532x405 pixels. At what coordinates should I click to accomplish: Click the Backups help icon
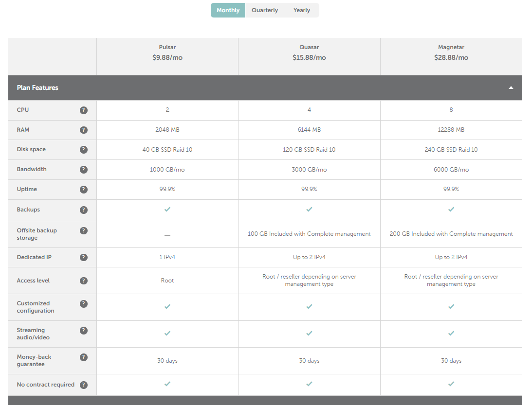click(x=84, y=210)
